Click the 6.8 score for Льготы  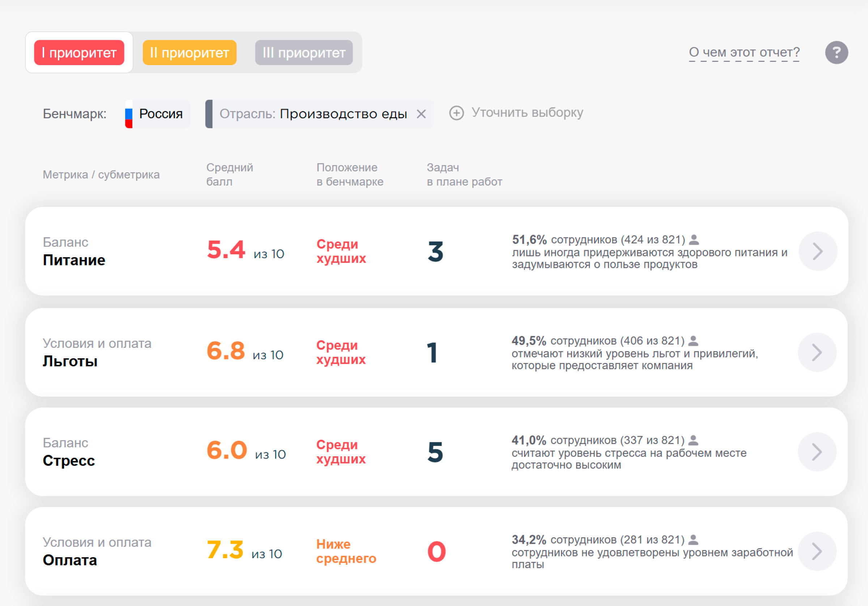226,350
